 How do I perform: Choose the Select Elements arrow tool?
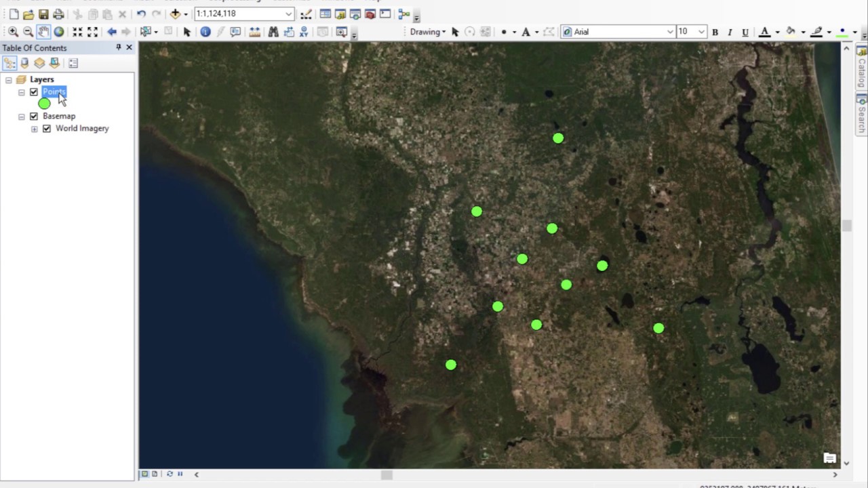pos(187,32)
